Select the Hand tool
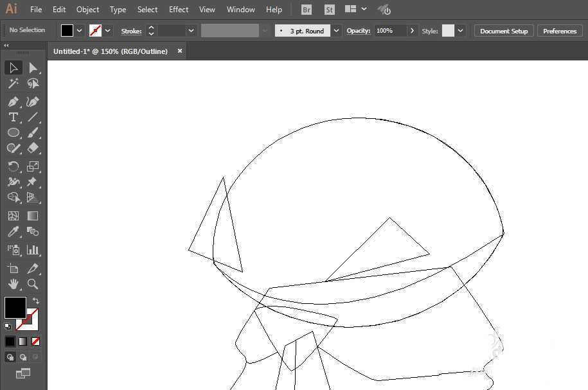The width and height of the screenshot is (588, 390). coord(13,284)
